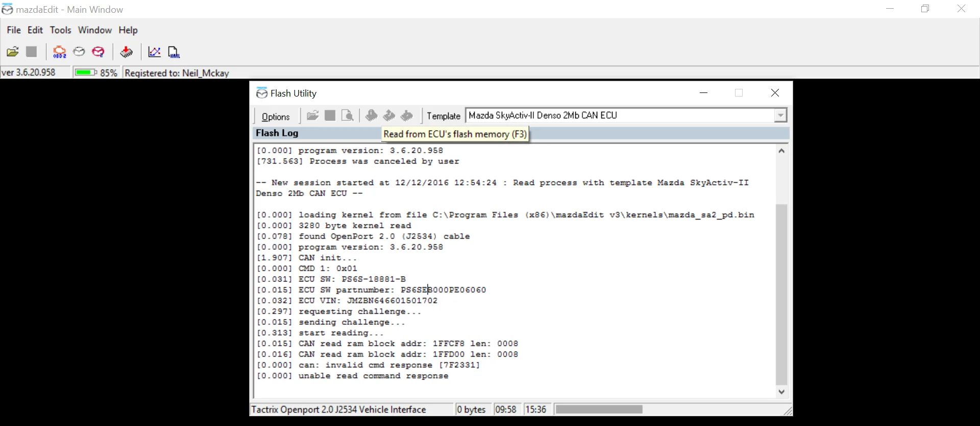This screenshot has height=426, width=980.
Task: Open the Flash Utility chip icon in main toolbar
Action: click(x=127, y=52)
